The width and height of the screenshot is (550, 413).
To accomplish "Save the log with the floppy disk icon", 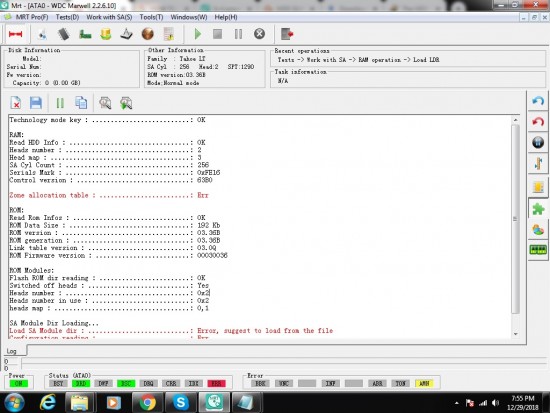I will point(36,103).
